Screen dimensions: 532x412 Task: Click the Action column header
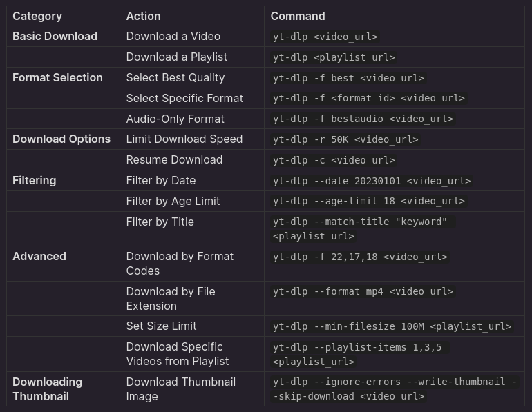(143, 16)
